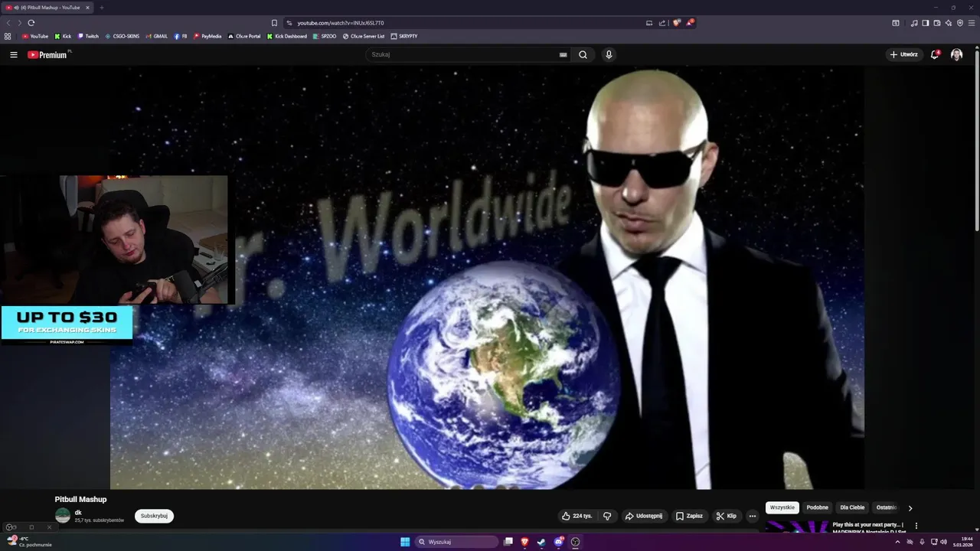The height and width of the screenshot is (551, 980).
Task: Open the Twitch bookmark
Action: click(x=88, y=36)
